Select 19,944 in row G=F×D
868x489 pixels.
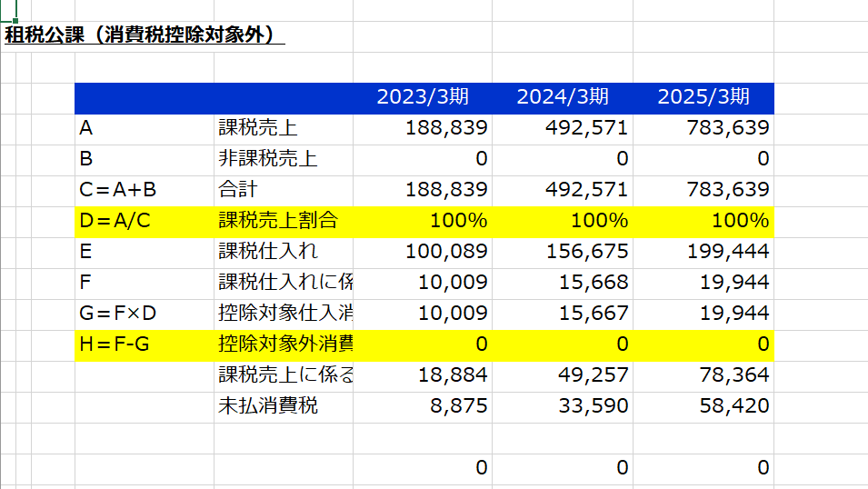(x=703, y=314)
